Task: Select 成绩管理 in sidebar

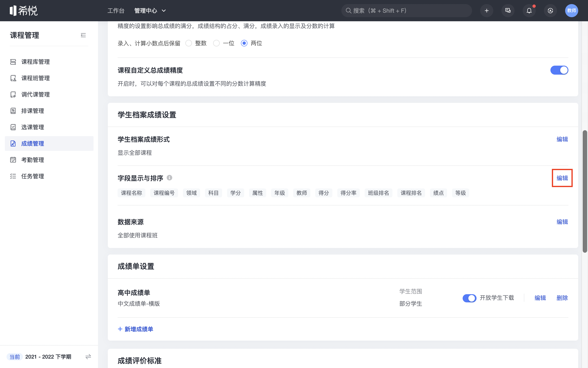Action: 49,144
